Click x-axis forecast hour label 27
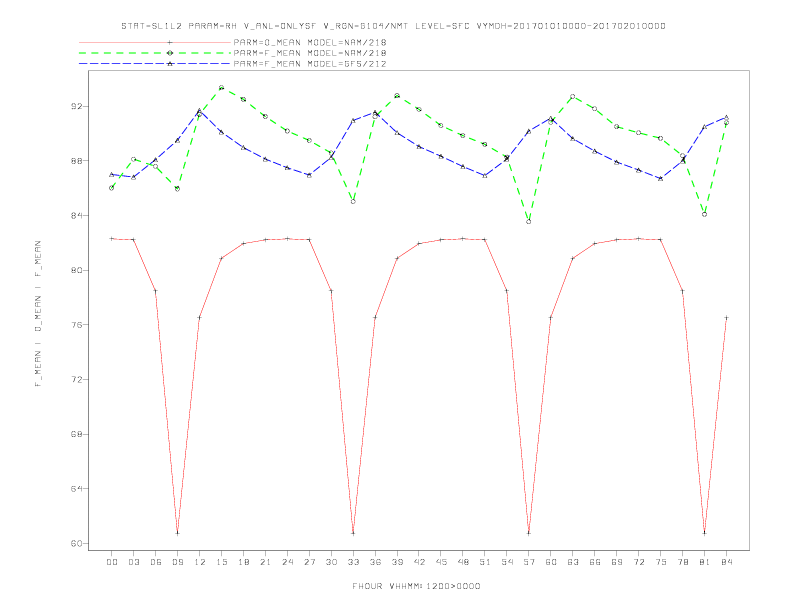Screen dimensions: 792x612 309,562
